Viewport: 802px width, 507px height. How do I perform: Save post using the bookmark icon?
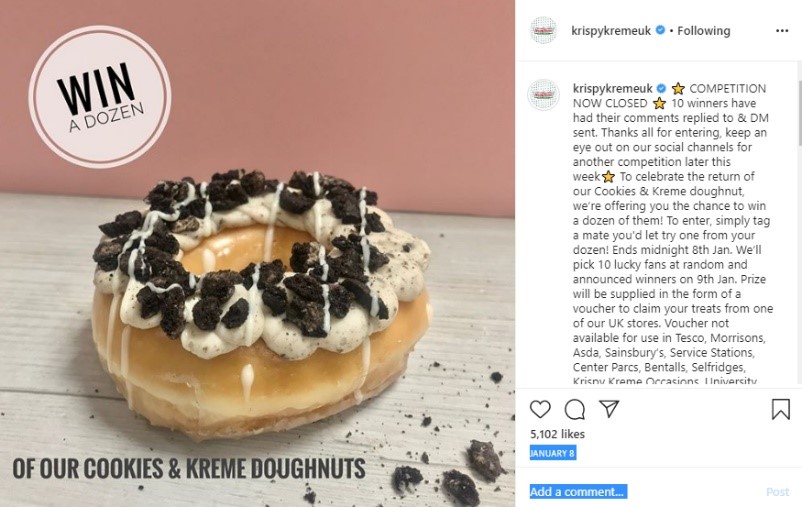tap(781, 409)
